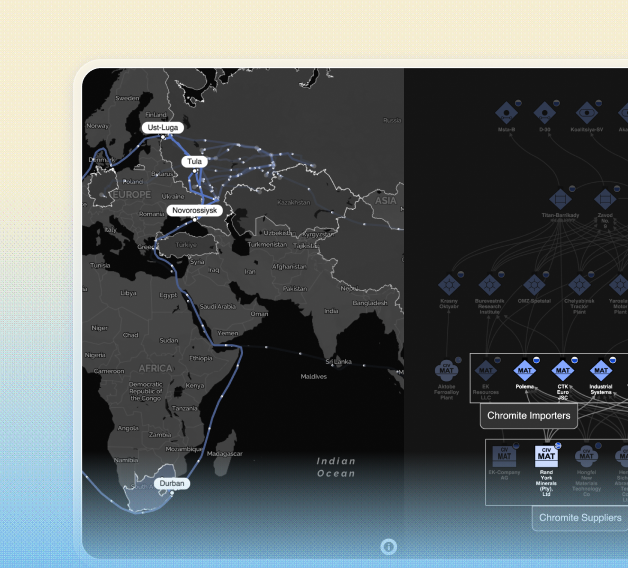This screenshot has width=628, height=568.
Task: Open the info icon below the map
Action: point(388,547)
